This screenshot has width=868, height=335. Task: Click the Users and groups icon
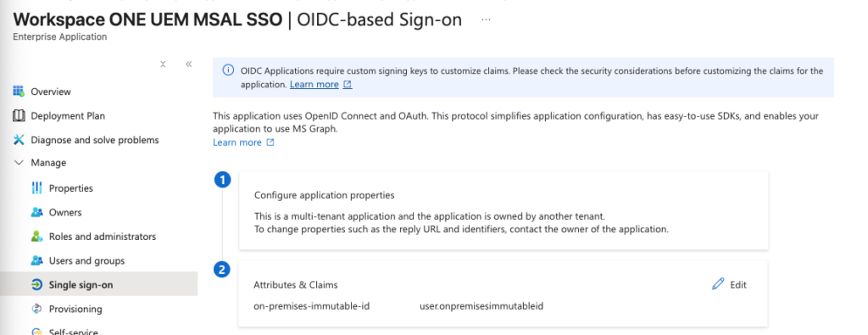(37, 260)
